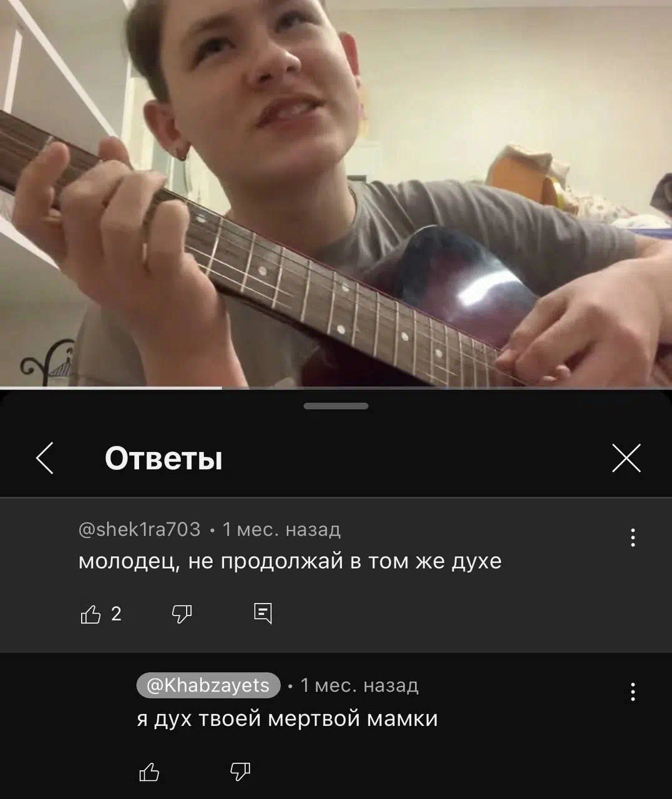Like the comment by @shek1ra703
The image size is (672, 799).
[91, 615]
